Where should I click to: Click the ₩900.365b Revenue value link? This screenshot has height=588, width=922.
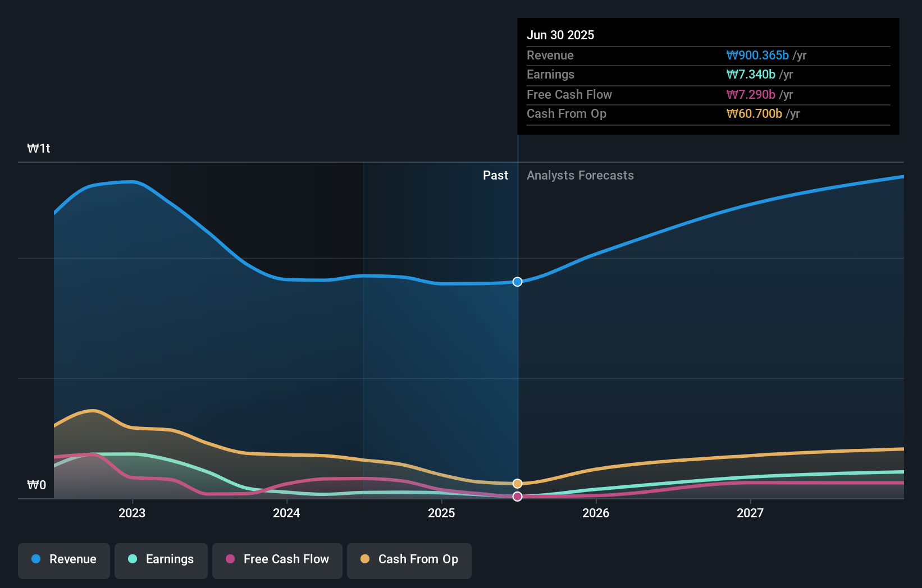[759, 55]
